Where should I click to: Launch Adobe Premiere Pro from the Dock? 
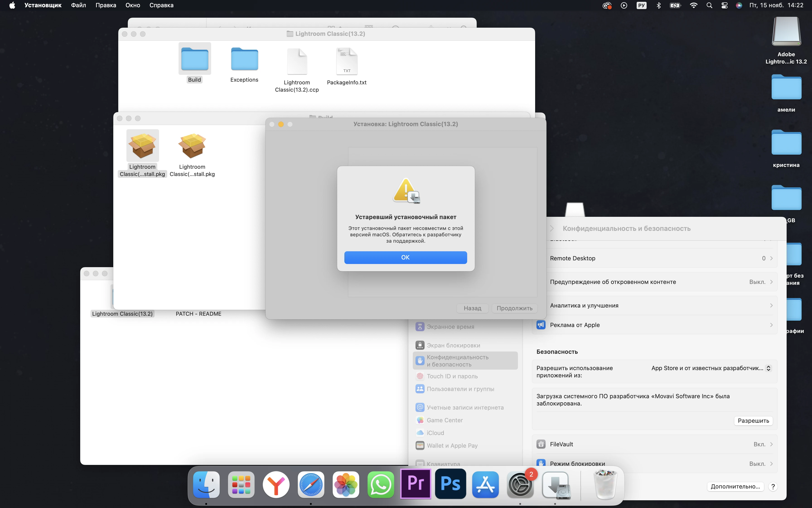pos(416,484)
